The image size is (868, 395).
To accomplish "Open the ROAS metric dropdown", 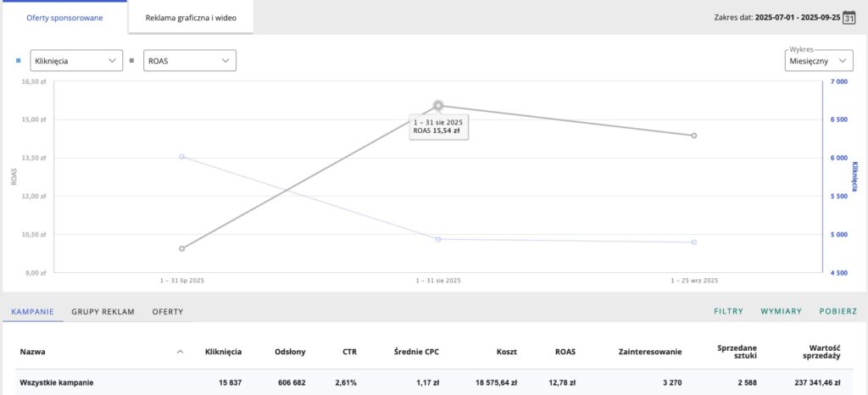I will click(189, 61).
